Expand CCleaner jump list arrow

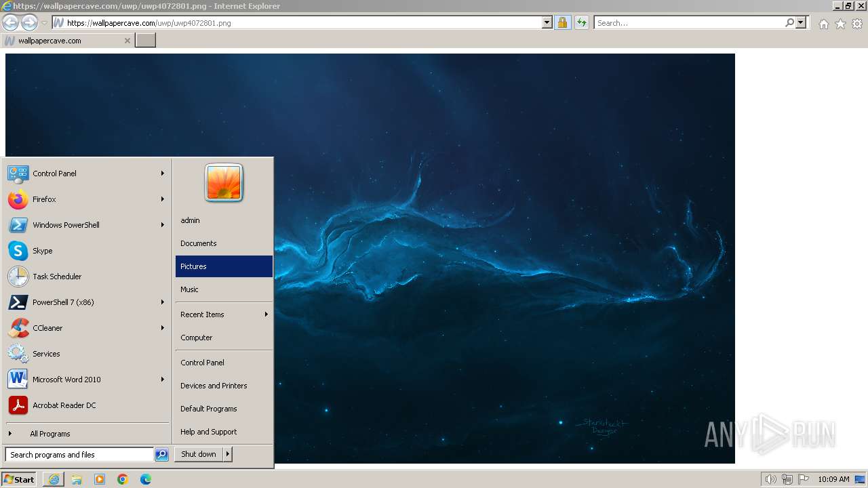[163, 328]
